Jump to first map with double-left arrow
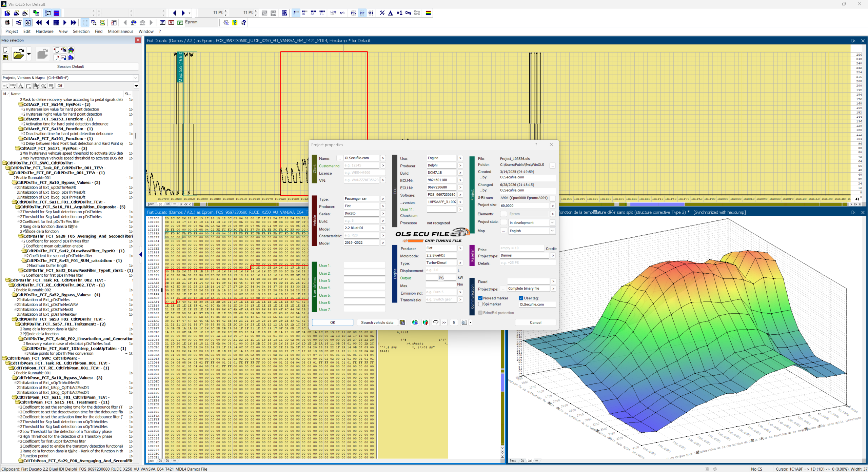The height and width of the screenshot is (472, 868). tap(39, 22)
